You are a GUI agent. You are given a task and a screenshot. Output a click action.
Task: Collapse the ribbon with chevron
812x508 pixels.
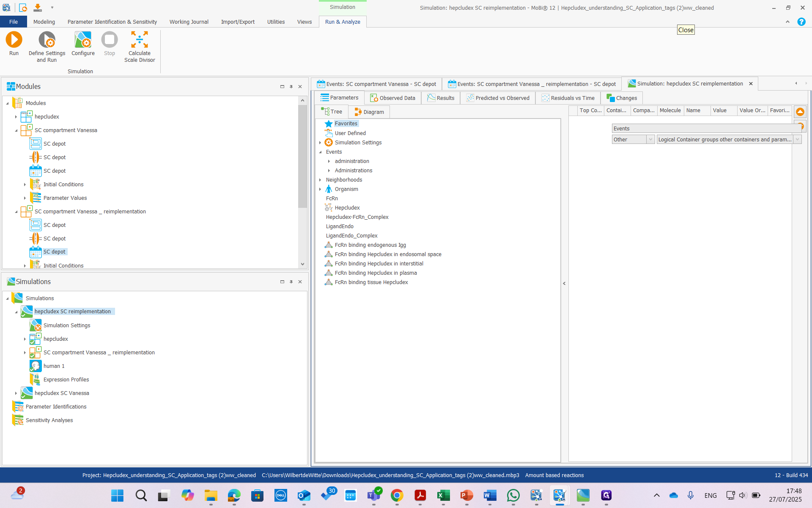787,22
